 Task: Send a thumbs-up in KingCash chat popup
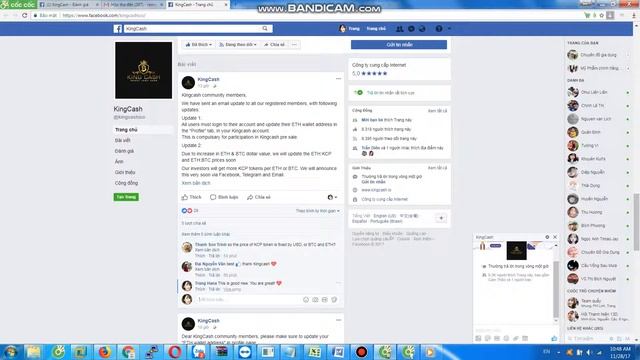click(554, 338)
